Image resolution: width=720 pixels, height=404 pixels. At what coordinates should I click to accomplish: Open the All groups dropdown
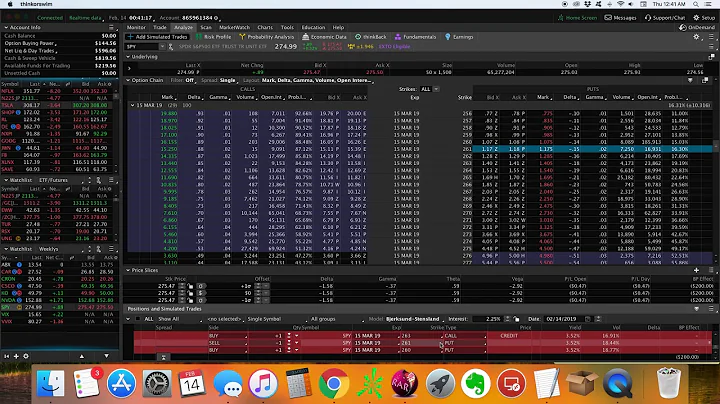[337, 319]
